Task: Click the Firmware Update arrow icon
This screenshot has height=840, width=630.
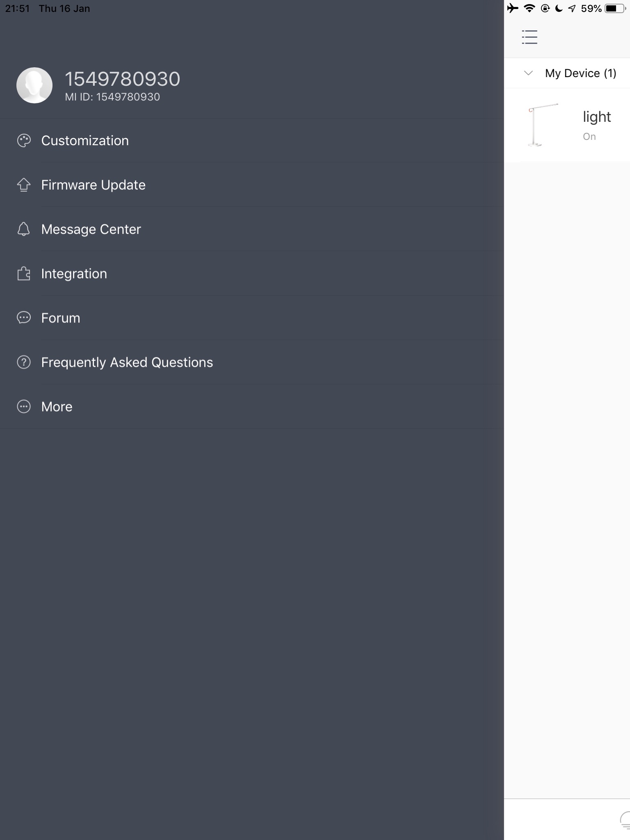Action: click(x=24, y=185)
